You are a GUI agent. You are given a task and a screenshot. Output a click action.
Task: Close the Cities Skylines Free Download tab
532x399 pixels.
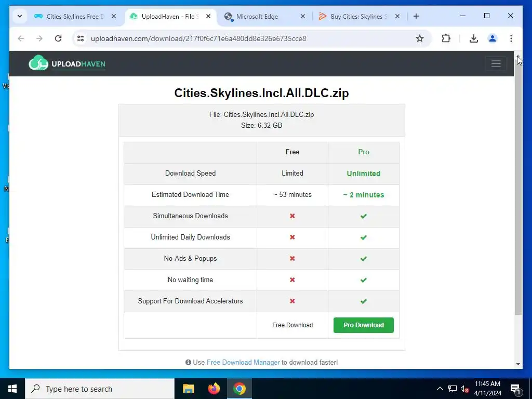114,16
